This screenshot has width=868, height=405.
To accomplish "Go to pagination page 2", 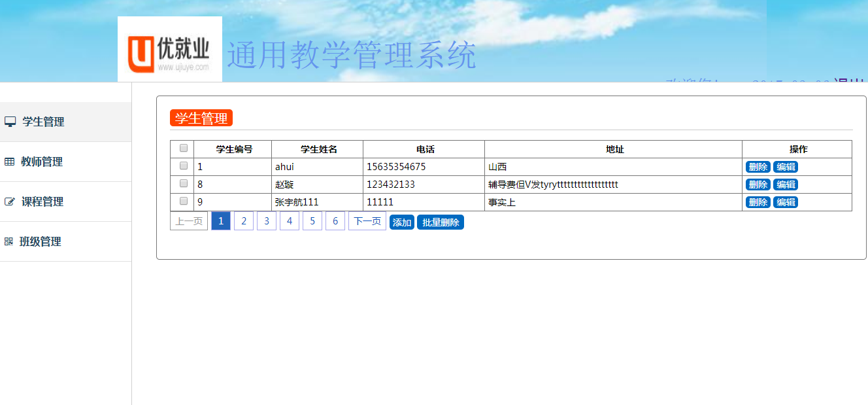I will click(x=244, y=221).
